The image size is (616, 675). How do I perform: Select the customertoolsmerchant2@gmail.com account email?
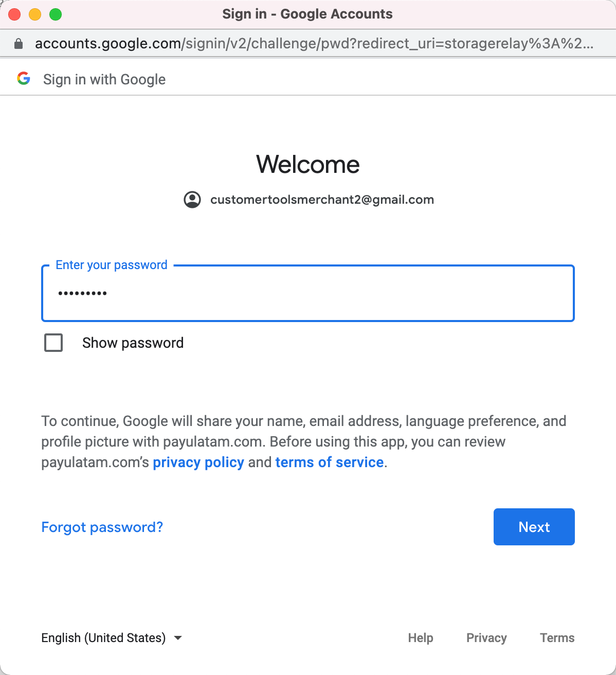[322, 200]
